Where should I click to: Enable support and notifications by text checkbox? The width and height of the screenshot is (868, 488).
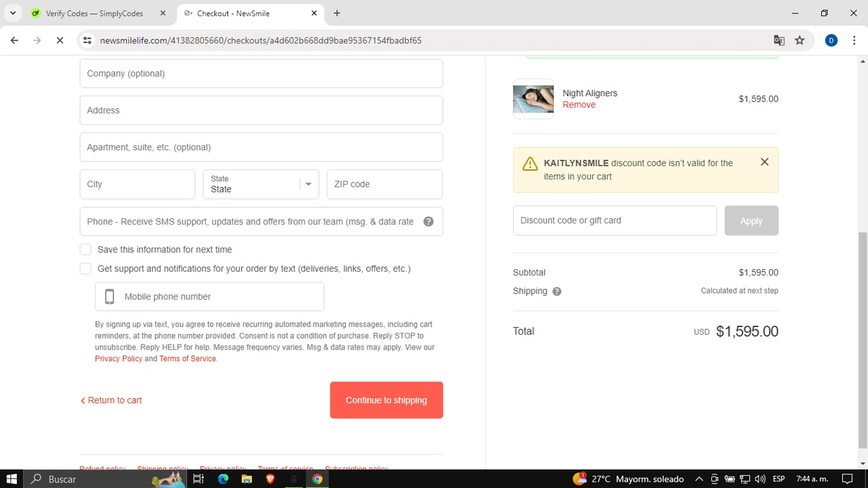[x=86, y=269]
